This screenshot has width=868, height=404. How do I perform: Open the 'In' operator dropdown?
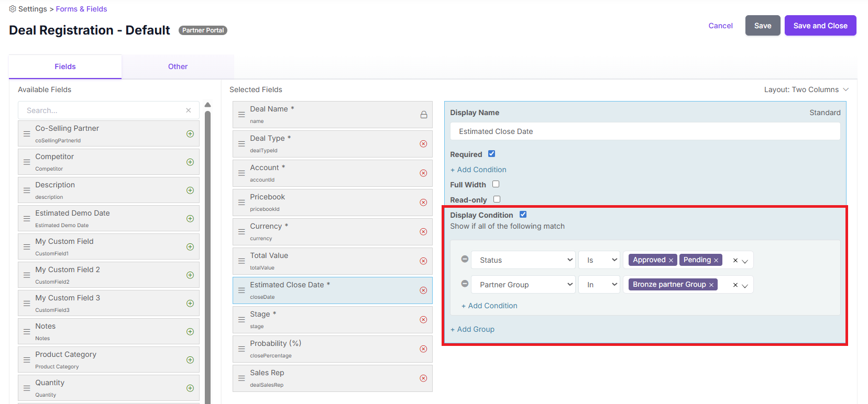pyautogui.click(x=599, y=285)
